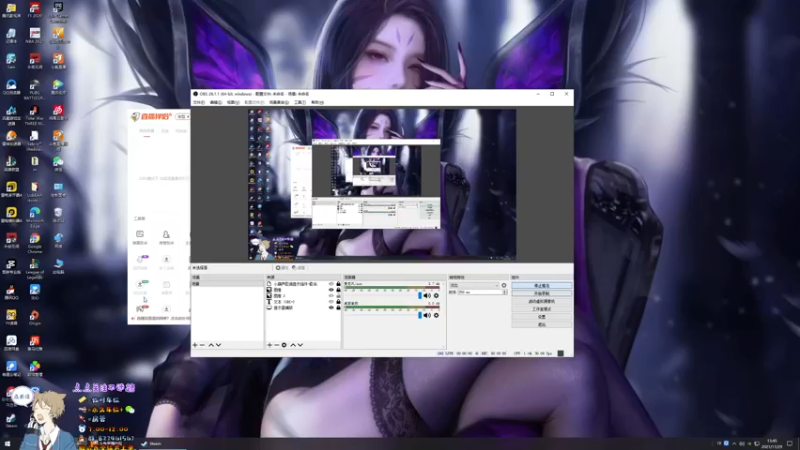This screenshot has height=450, width=800.
Task: Remove the selected source with minus icon
Action: 277,345
